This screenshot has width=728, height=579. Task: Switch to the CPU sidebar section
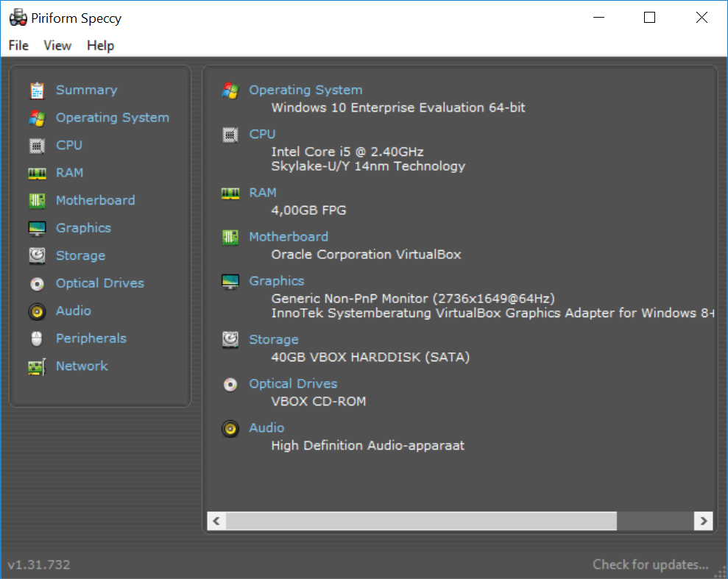[x=69, y=145]
